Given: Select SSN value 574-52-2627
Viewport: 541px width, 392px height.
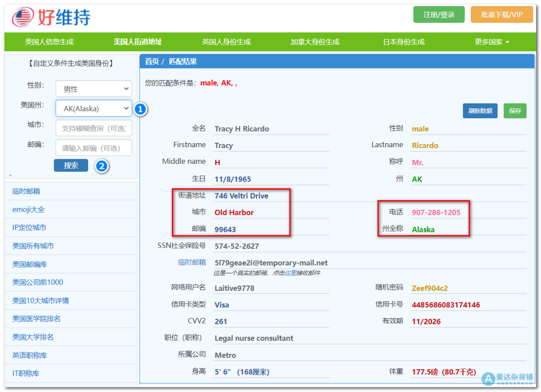Looking at the screenshot, I should click(236, 246).
